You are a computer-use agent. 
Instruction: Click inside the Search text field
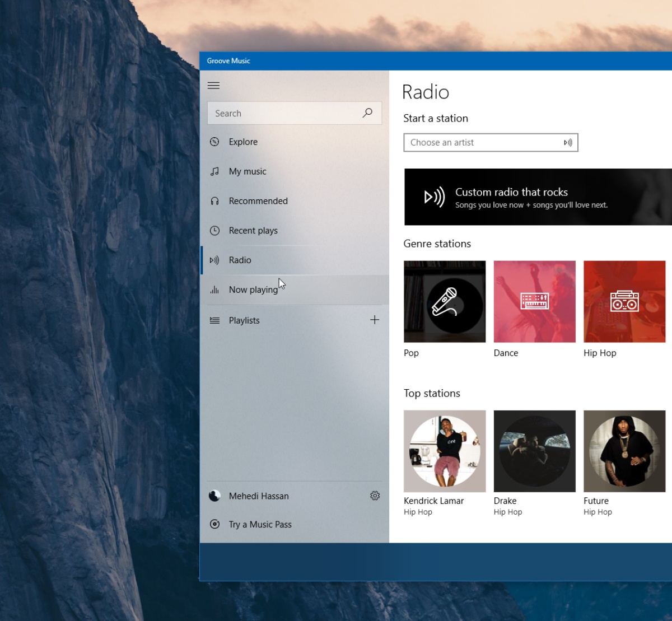click(283, 113)
